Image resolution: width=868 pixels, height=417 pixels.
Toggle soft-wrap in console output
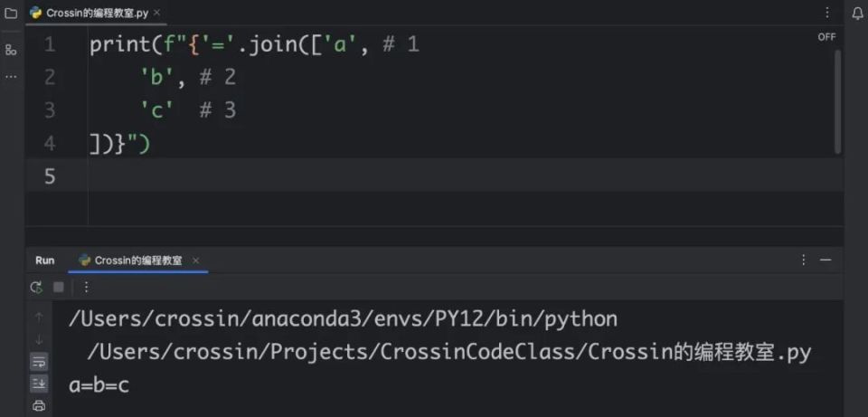pos(39,362)
